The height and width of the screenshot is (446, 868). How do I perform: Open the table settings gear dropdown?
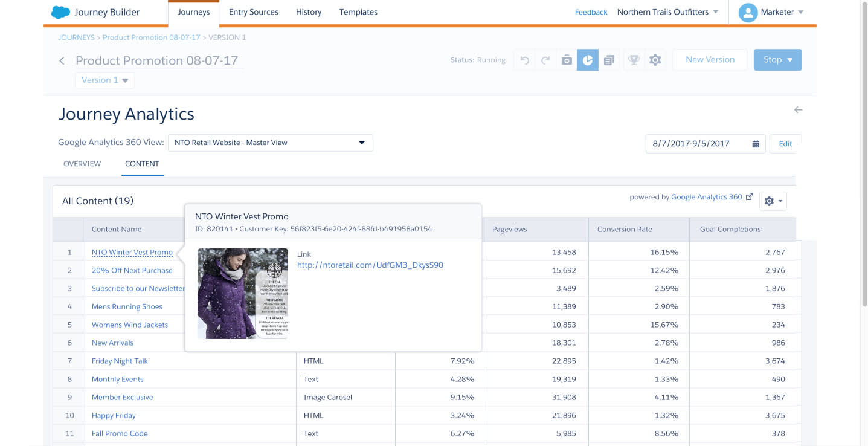click(x=773, y=201)
